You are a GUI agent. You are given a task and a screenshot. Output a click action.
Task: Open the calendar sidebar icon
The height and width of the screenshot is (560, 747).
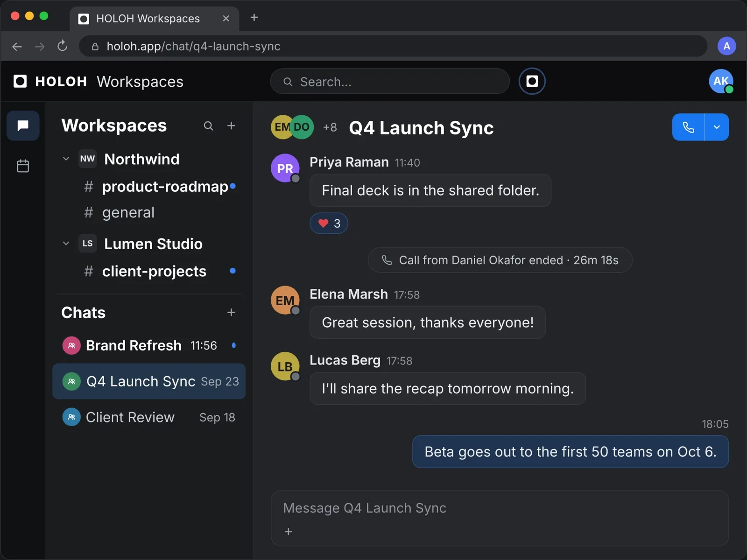click(23, 166)
